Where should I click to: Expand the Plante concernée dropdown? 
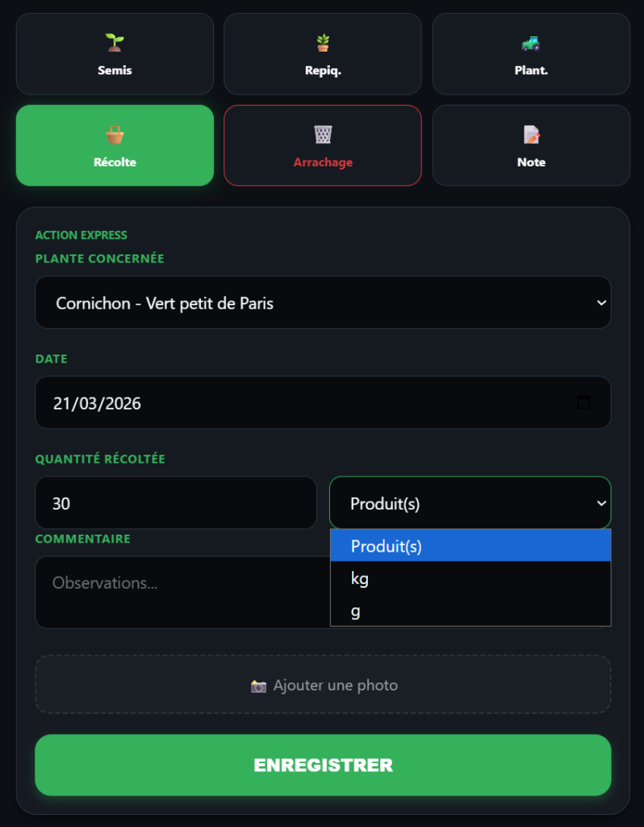click(x=323, y=303)
